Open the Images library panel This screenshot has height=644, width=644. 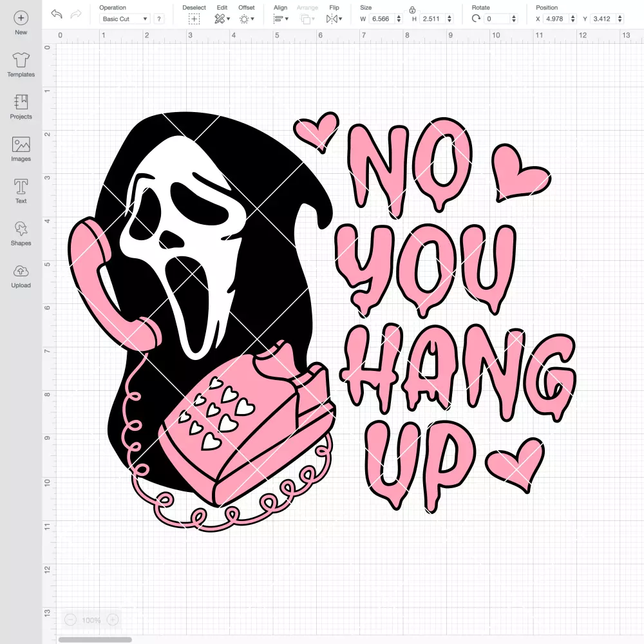point(21,149)
